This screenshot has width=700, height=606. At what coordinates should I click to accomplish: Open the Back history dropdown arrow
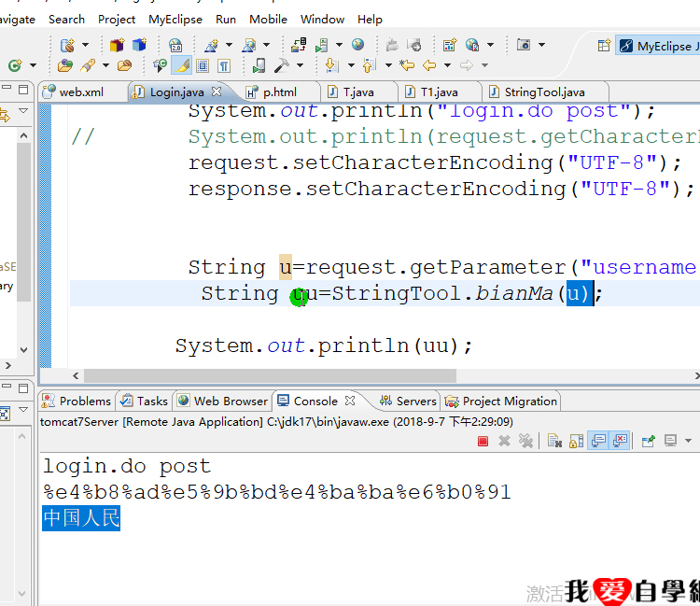point(447,65)
